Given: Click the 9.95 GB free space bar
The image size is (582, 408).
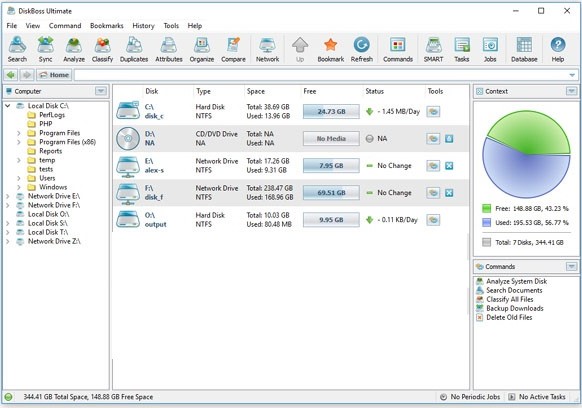Looking at the screenshot, I should pos(331,220).
